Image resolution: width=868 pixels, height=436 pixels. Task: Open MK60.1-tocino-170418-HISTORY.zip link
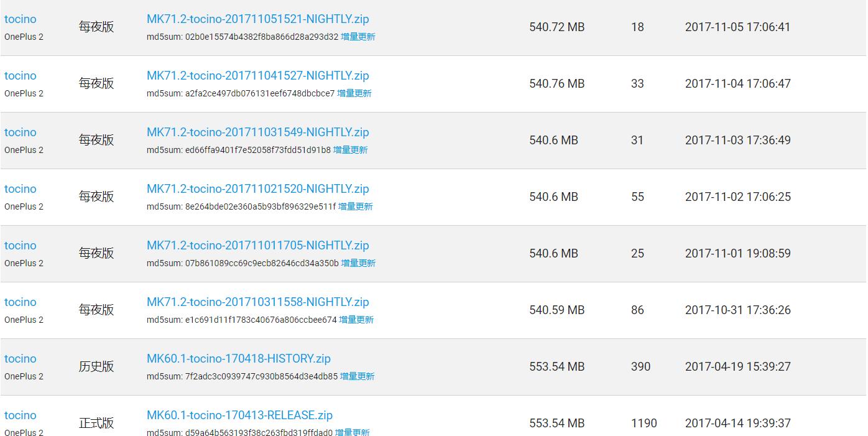[x=238, y=359]
